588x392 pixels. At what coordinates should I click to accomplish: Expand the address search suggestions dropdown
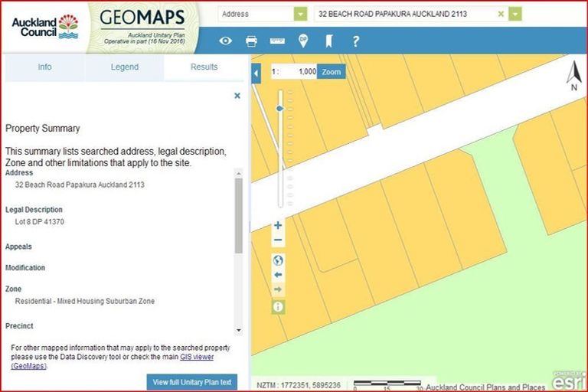(x=516, y=14)
